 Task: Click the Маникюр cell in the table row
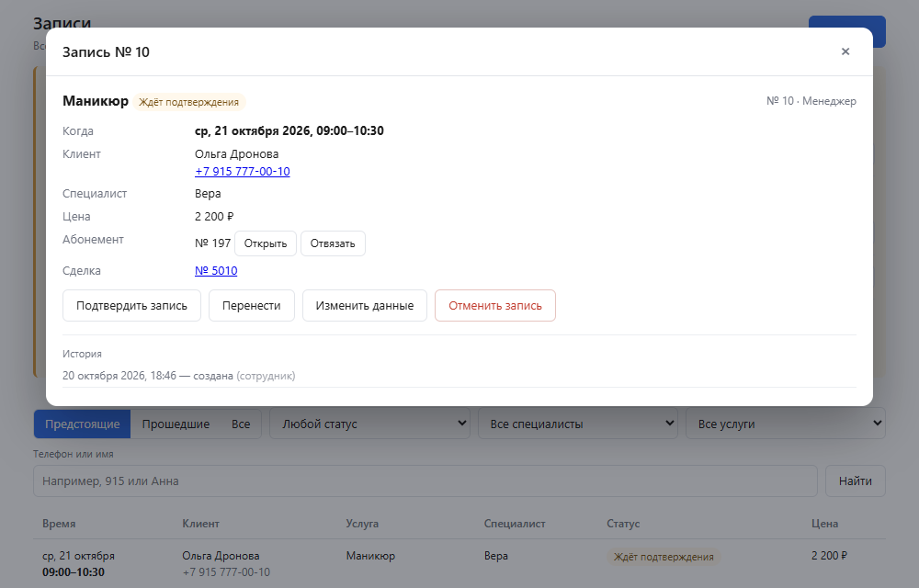(x=370, y=556)
